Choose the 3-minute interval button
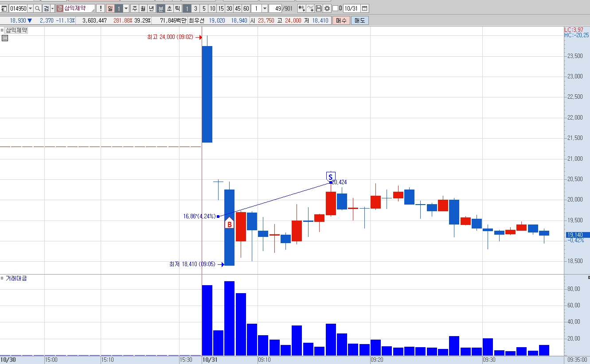The image size is (590, 364). 195,8
